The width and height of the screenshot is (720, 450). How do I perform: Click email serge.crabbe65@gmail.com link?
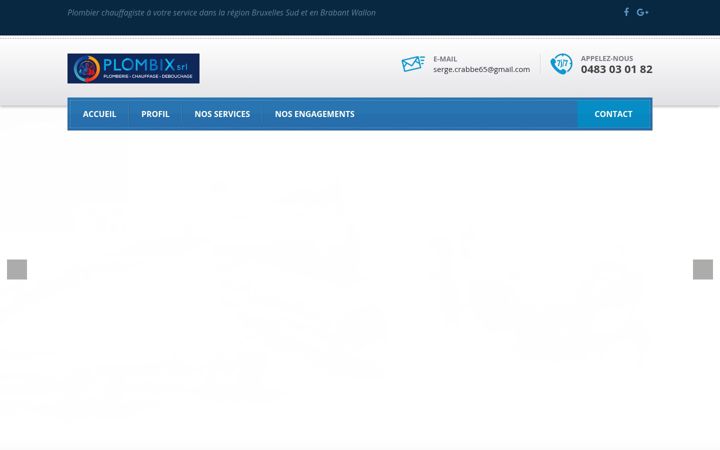(481, 69)
